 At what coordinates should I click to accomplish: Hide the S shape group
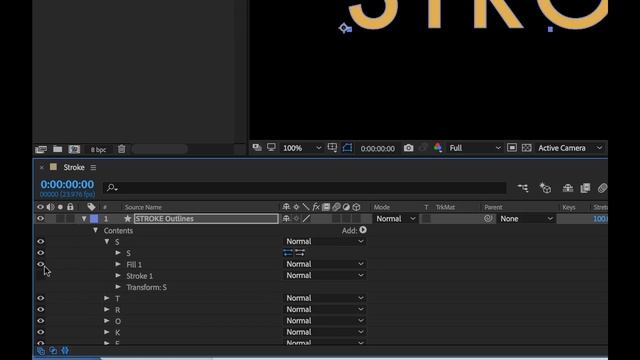tap(40, 242)
